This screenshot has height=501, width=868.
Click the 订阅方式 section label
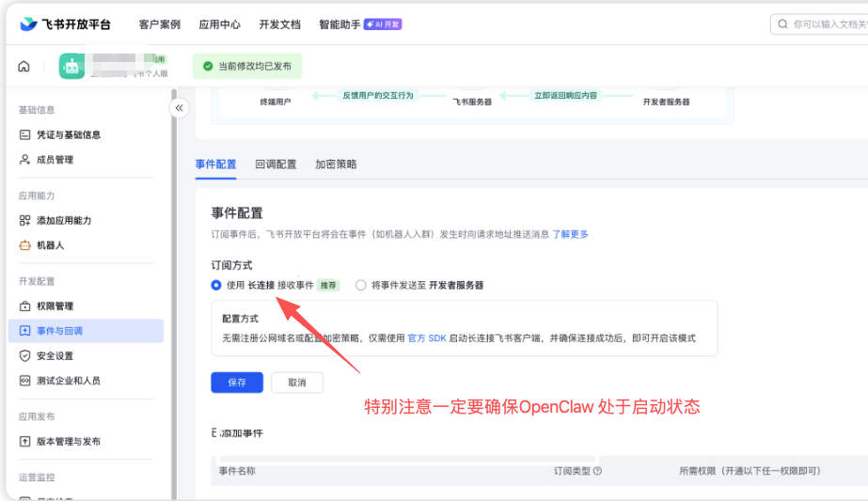point(231,265)
